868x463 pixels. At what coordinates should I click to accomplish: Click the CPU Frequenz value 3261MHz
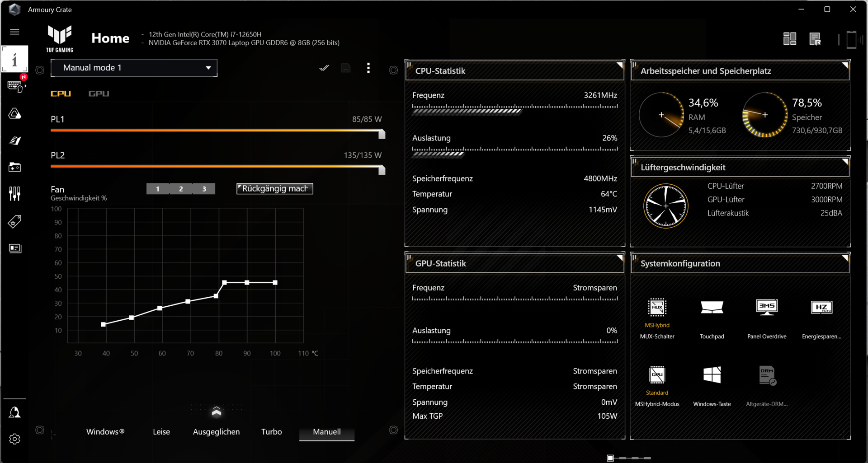pyautogui.click(x=600, y=95)
